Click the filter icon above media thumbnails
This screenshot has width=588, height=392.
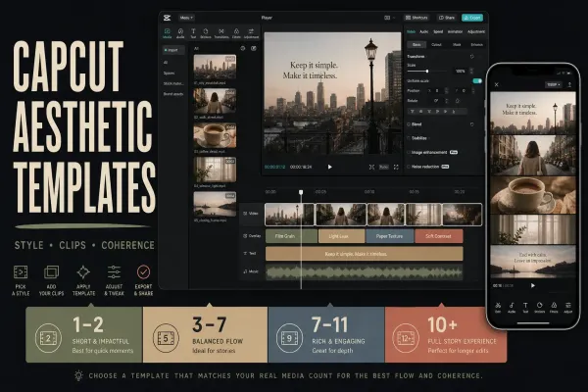(x=254, y=48)
